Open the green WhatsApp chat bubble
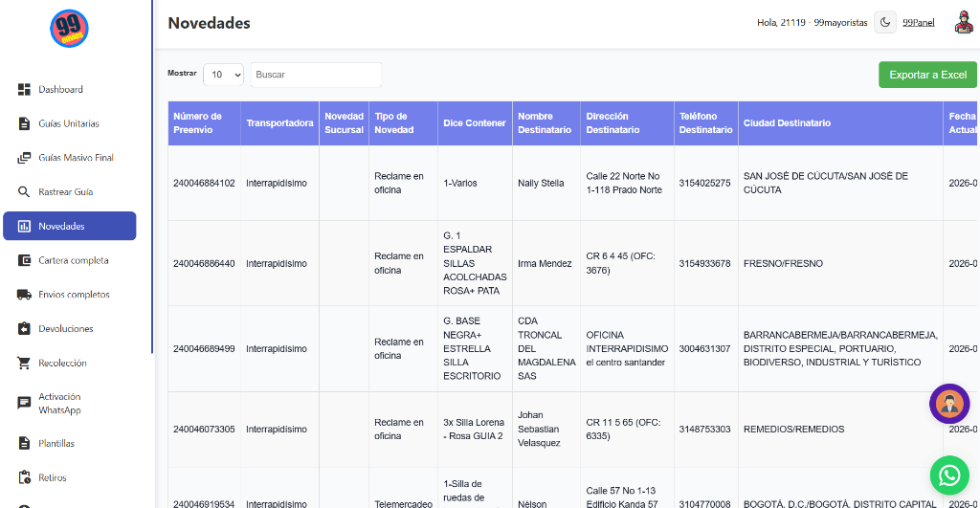 tap(948, 475)
